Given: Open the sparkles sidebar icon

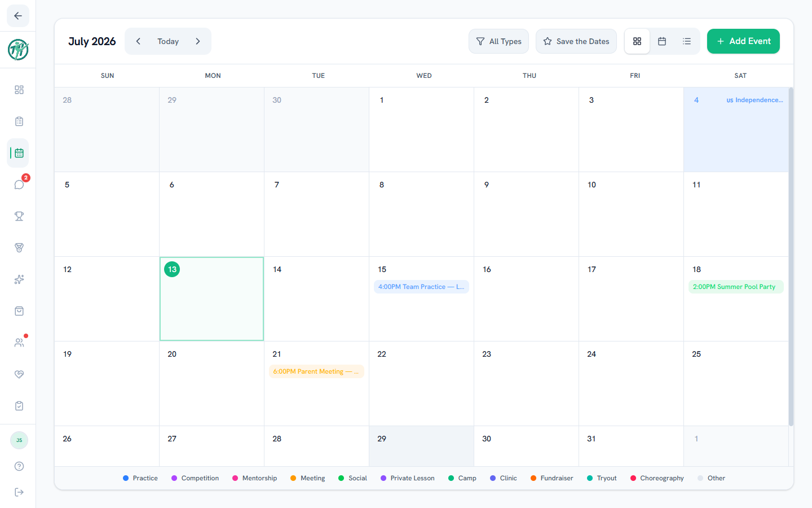Looking at the screenshot, I should pos(19,279).
